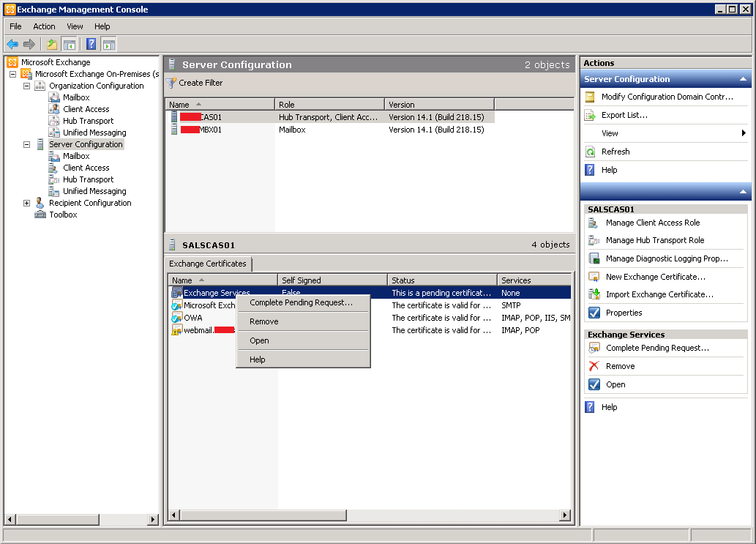Viewport: 756px width, 544px height.
Task: Click the Modify Configuration Domain Controller icon
Action: click(x=590, y=97)
